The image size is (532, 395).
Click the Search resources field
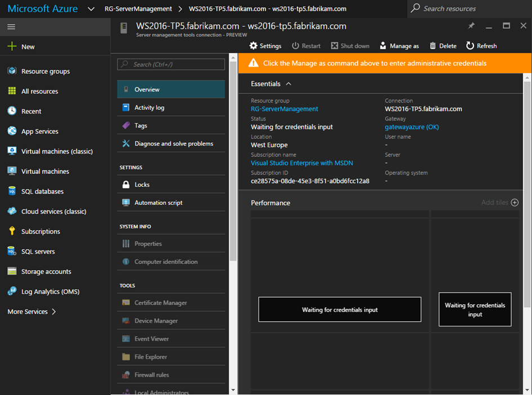(470, 8)
